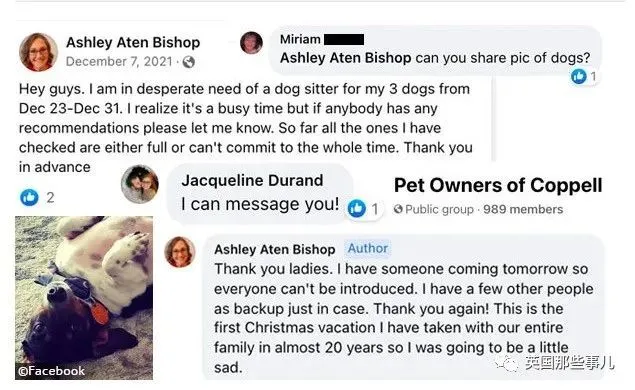Click Ashley's avatar beside the Author reply
The width and height of the screenshot is (635, 390).
coord(180,252)
